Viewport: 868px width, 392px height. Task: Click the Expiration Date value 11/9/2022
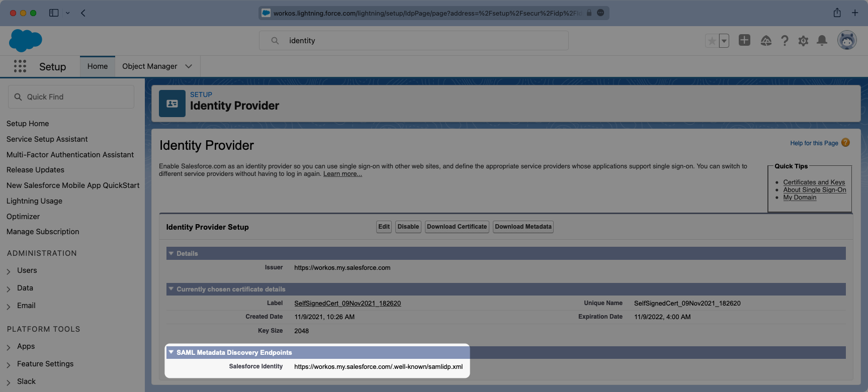click(x=662, y=317)
